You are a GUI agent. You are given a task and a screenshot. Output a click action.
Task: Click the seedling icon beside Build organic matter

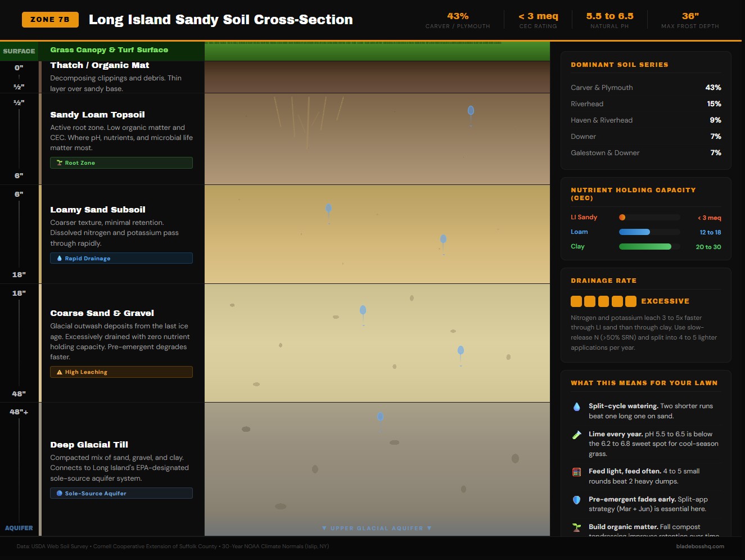pos(576,527)
